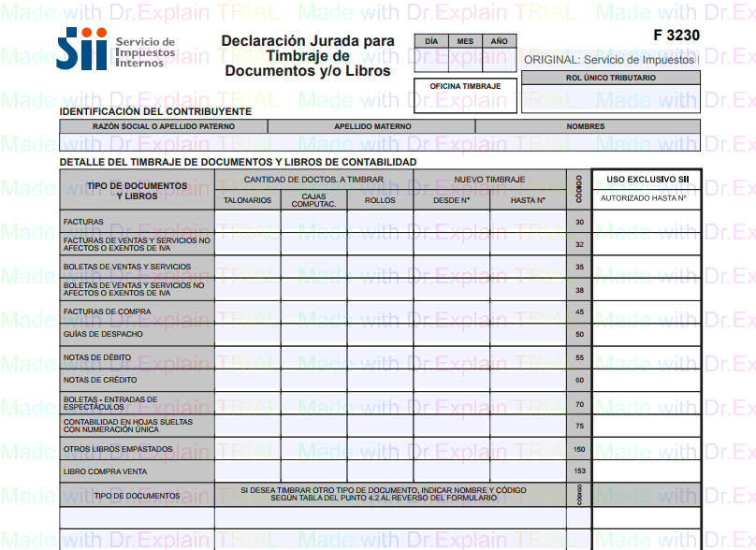Focus the Rol Único Tributario field
This screenshot has width=756, height=550.
click(x=611, y=99)
